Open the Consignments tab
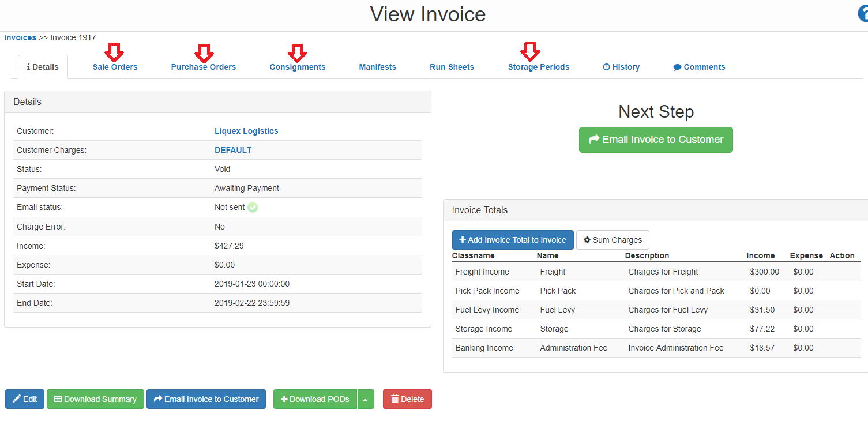868x421 pixels. [x=297, y=67]
